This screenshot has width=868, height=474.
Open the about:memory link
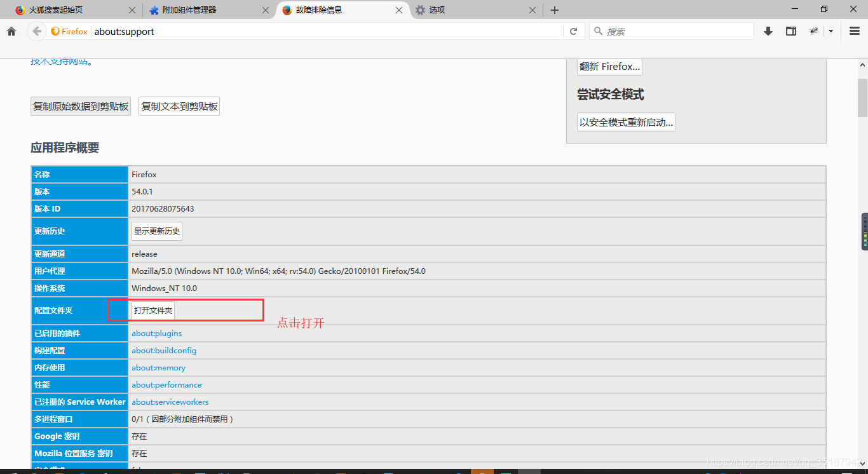(159, 368)
